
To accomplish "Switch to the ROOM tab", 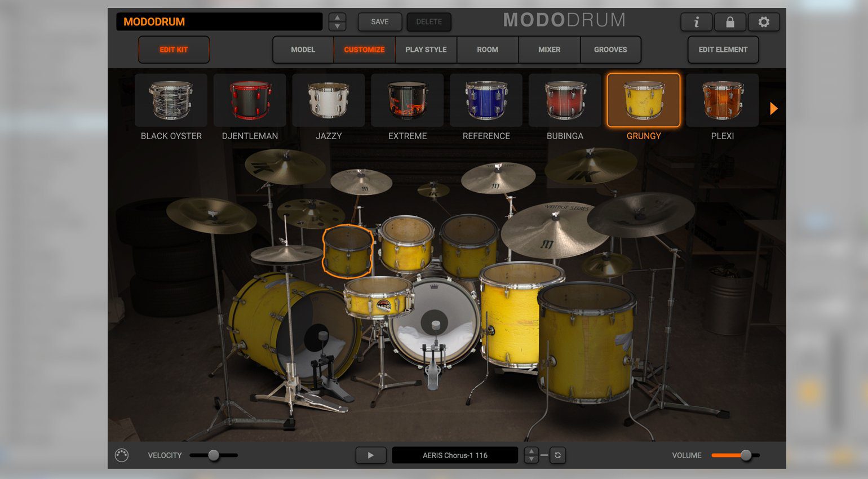I will pos(486,50).
